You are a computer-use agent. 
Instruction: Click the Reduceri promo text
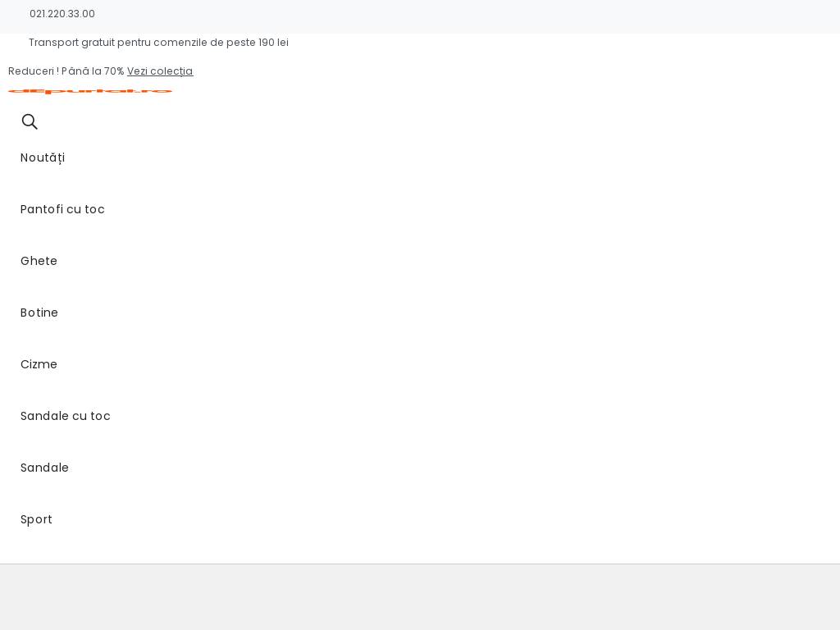pos(32,71)
